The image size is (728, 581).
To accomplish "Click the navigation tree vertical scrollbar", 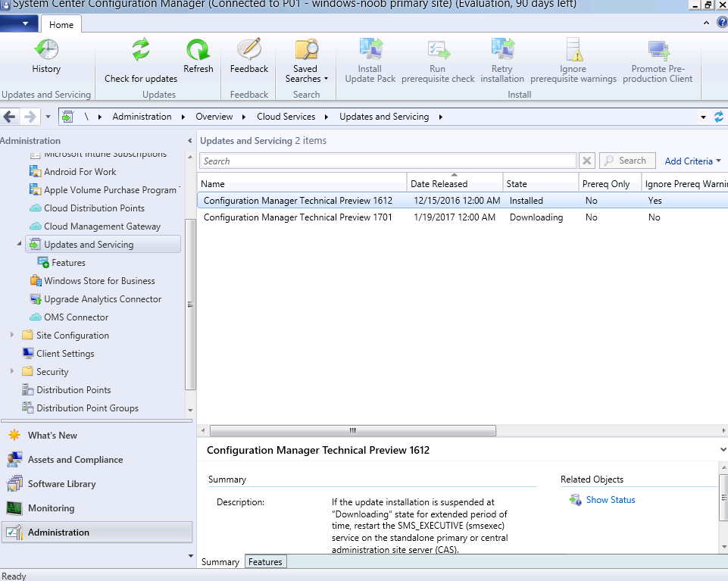I will [190, 305].
